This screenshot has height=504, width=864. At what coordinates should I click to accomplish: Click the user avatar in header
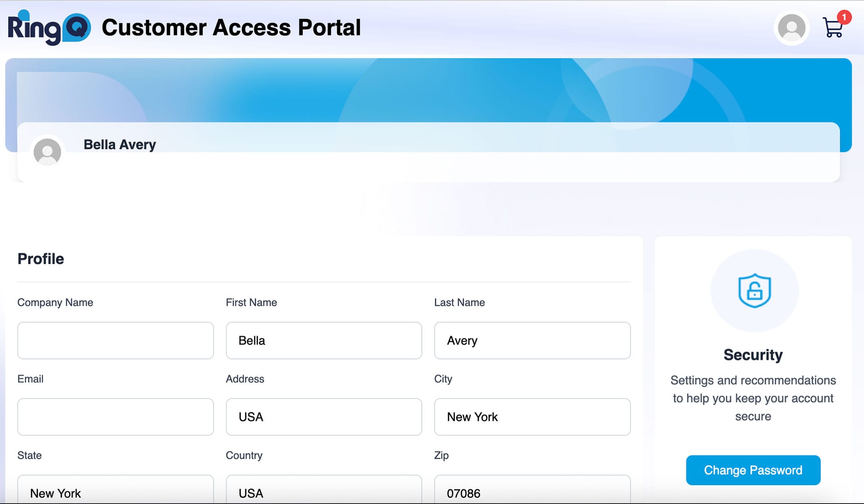coord(792,28)
